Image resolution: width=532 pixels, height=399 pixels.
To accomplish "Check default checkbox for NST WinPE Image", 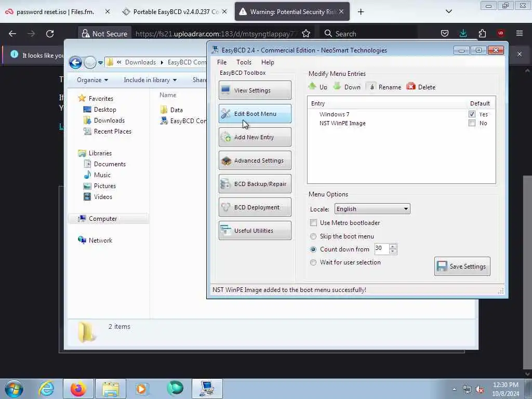I will click(x=472, y=123).
